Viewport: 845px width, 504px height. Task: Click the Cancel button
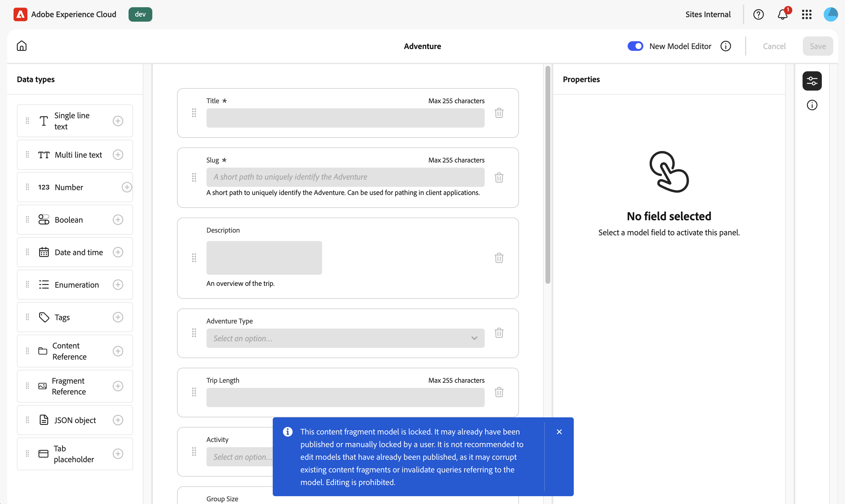(x=774, y=46)
